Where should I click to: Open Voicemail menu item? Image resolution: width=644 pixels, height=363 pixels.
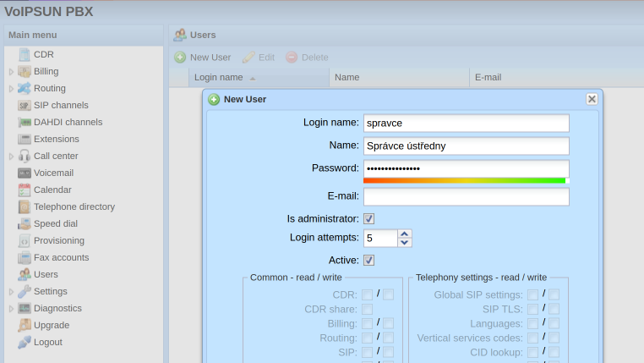pos(53,173)
